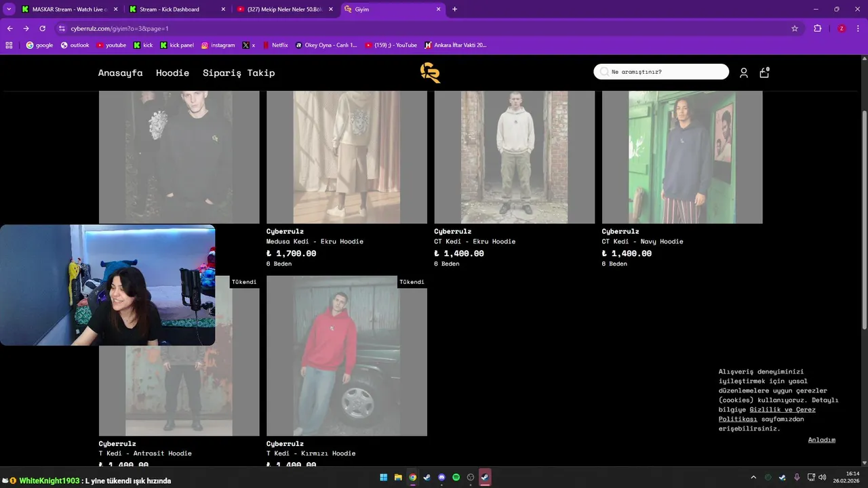Switch to MASKAR Stream tab
This screenshot has width=868, height=488.
point(69,9)
